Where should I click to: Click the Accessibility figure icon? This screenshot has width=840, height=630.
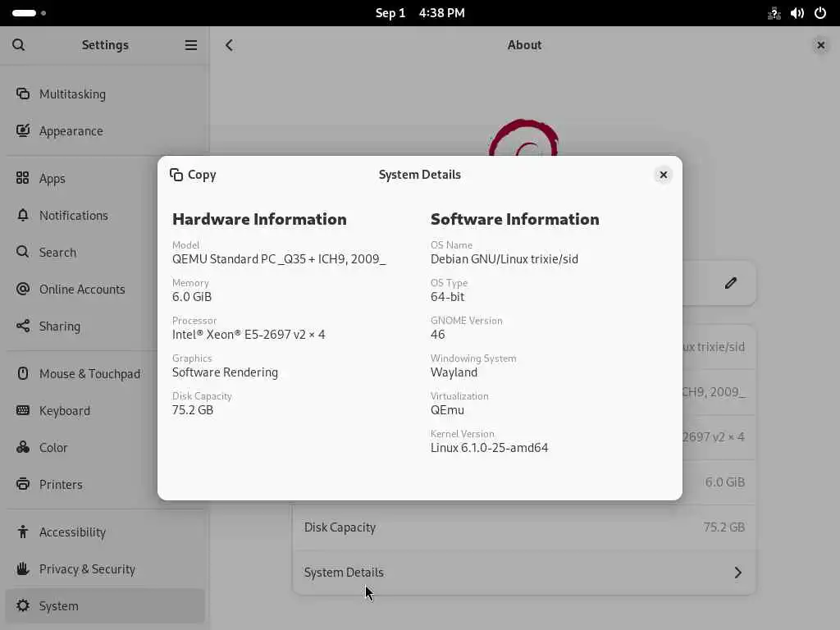(22, 532)
